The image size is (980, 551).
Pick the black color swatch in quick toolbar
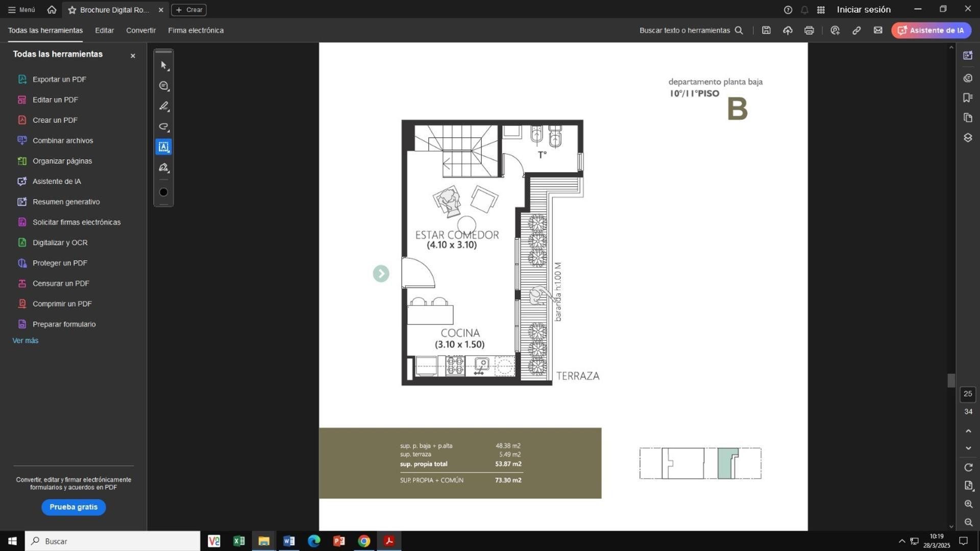tap(163, 192)
